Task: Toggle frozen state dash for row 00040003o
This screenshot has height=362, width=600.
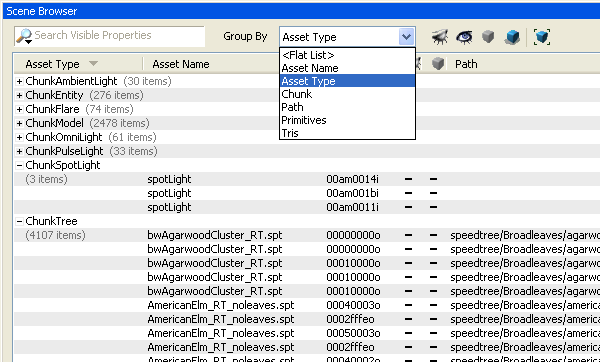Action: [433, 305]
